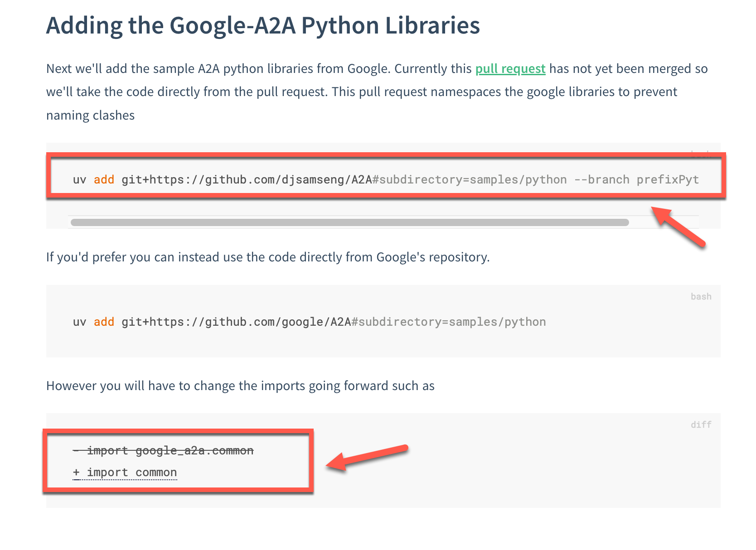The image size is (756, 550).
Task: Click the "bash" language label on the second code block
Action: point(701,297)
